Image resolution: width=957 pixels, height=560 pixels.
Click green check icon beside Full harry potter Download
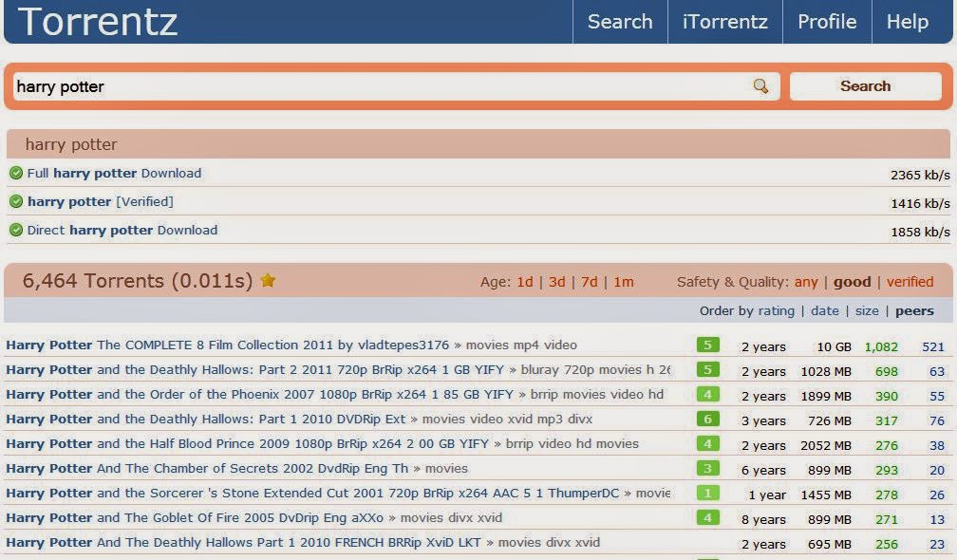(16, 174)
